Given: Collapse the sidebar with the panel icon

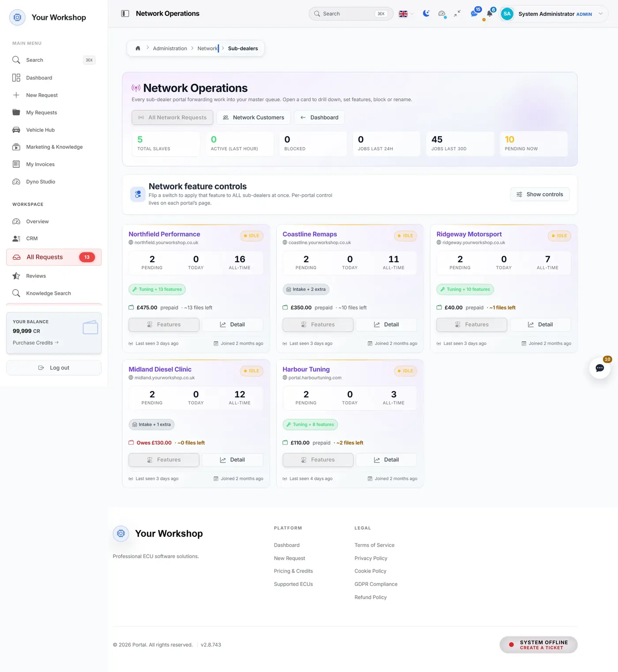Looking at the screenshot, I should pyautogui.click(x=125, y=14).
